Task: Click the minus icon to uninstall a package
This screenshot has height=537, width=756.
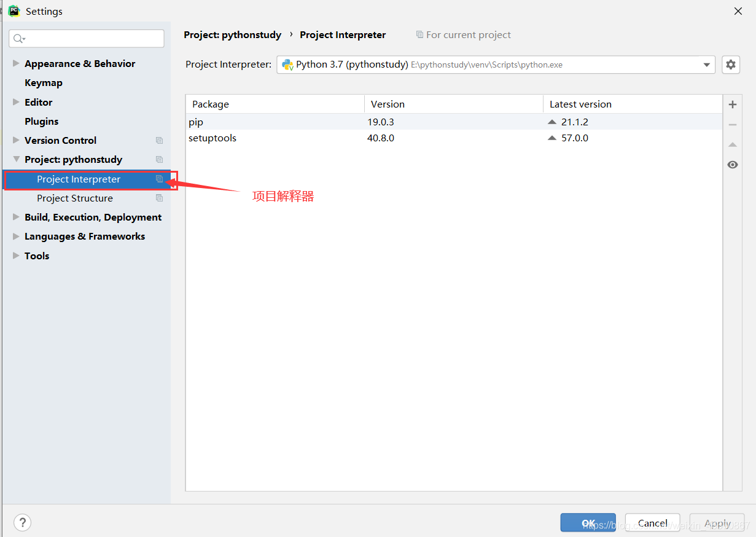Action: [x=732, y=125]
